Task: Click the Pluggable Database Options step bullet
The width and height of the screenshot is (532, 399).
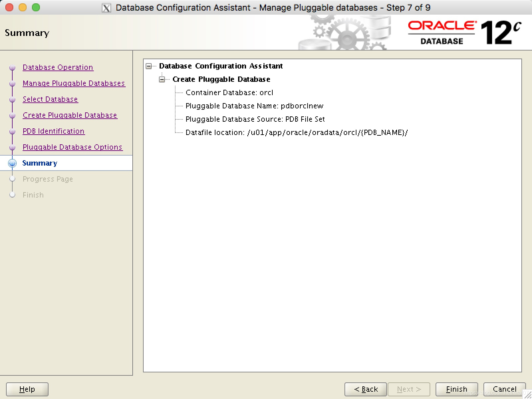Action: coord(12,147)
